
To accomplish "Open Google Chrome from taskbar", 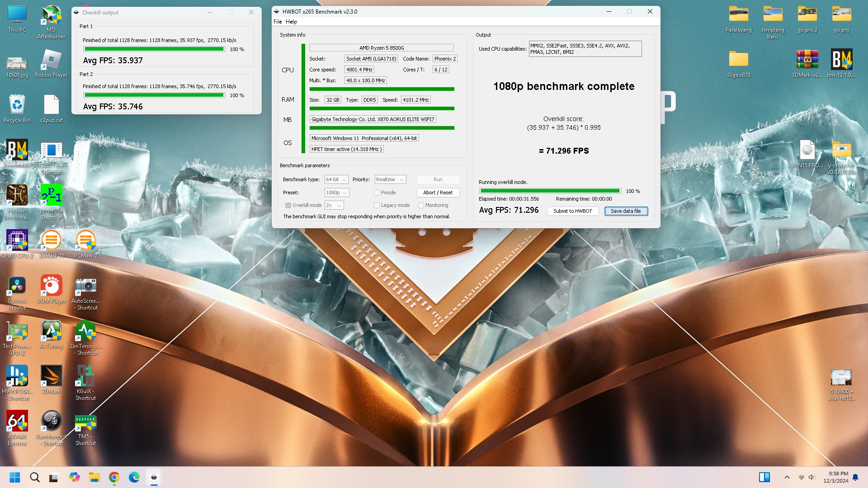I will 114,477.
